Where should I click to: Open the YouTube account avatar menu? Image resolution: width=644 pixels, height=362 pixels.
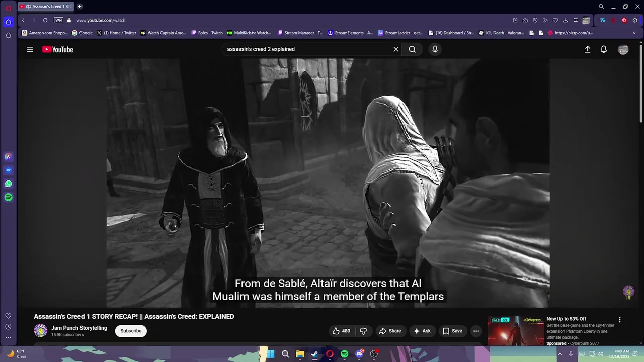623,49
